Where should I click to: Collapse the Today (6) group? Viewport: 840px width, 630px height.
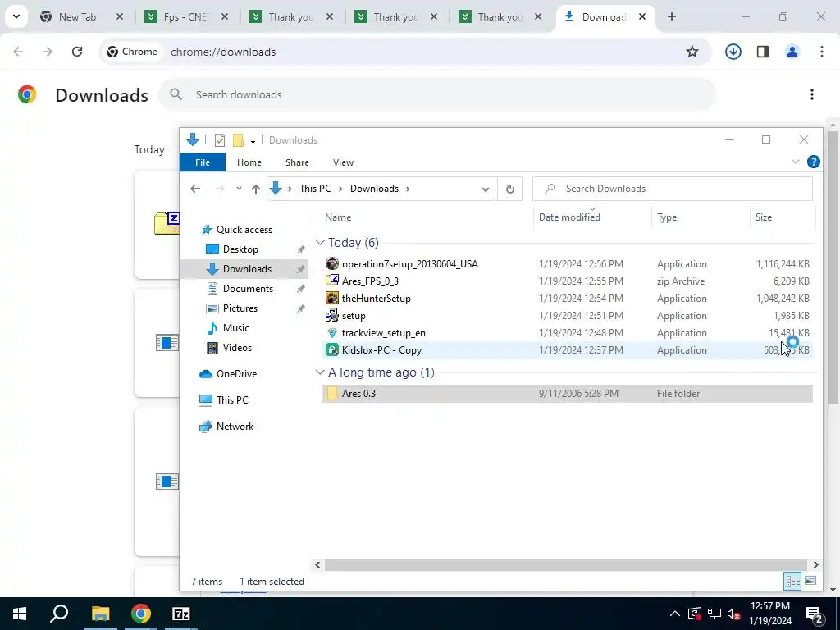(321, 243)
